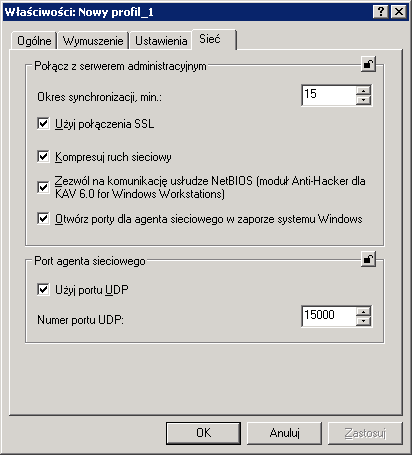The image size is (412, 455).
Task: Disable the NetBIOS communication checkbox
Action: coord(43,187)
